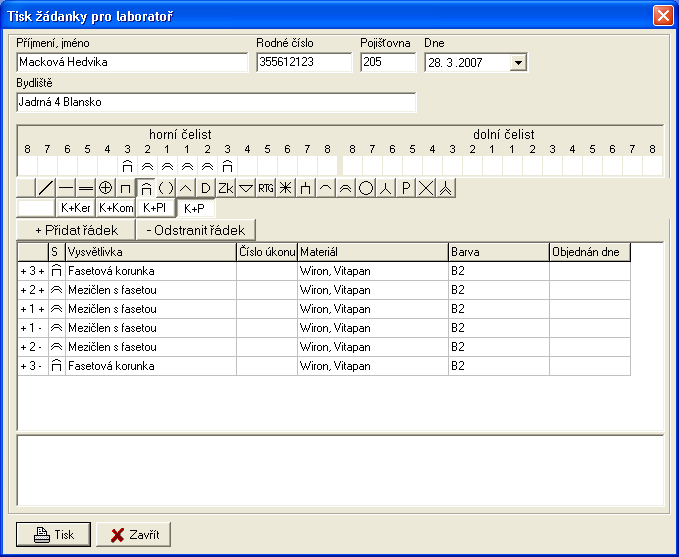Pick the X cross symbol tool
Screen dimensions: 679x557
426,188
